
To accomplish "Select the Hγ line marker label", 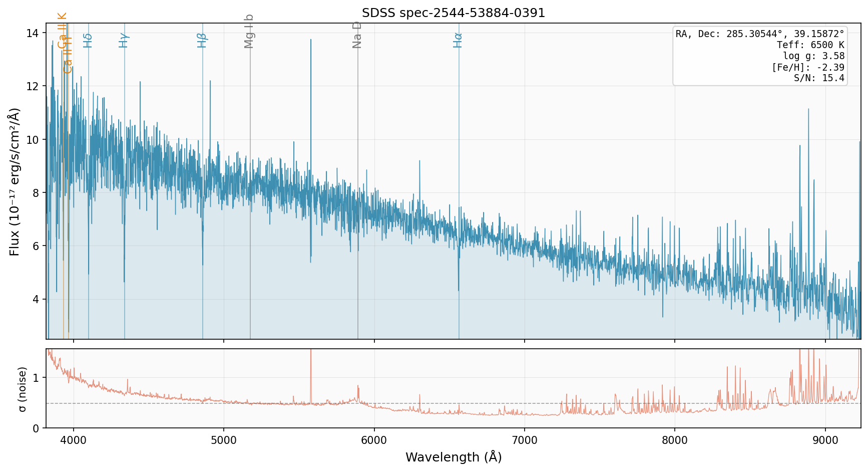I will pyautogui.click(x=124, y=41).
